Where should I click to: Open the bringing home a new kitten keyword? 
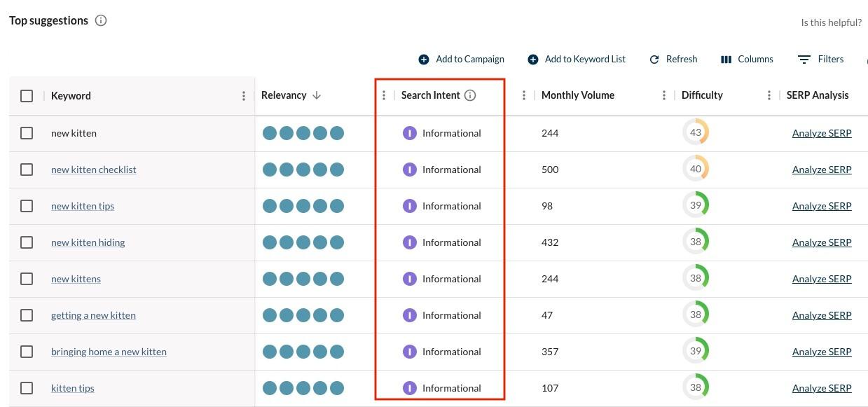point(109,351)
